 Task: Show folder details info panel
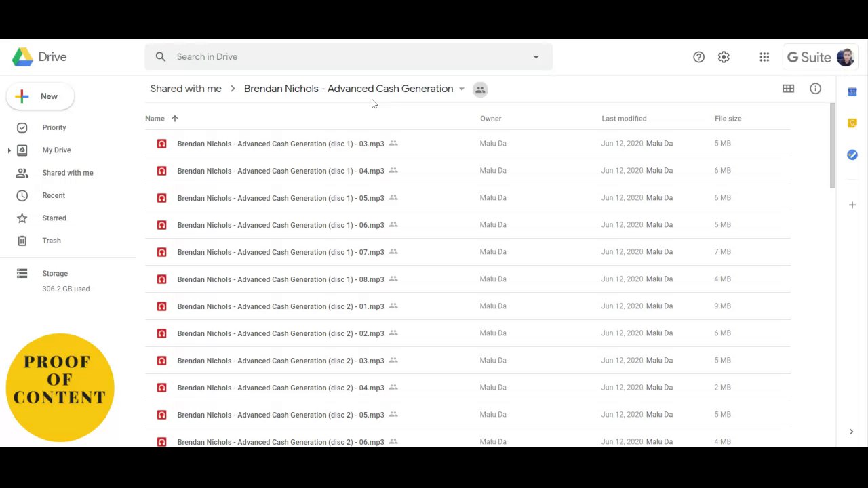(x=815, y=89)
